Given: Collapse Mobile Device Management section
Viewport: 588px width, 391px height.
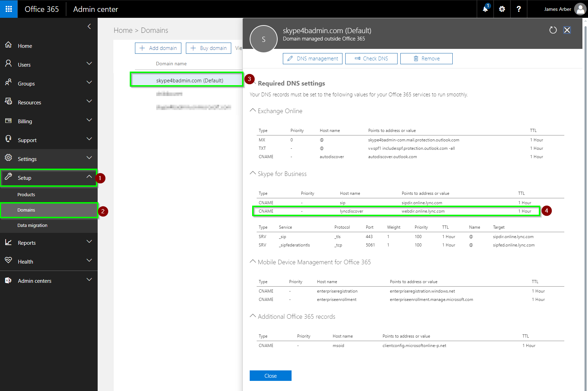Looking at the screenshot, I should pyautogui.click(x=253, y=261).
